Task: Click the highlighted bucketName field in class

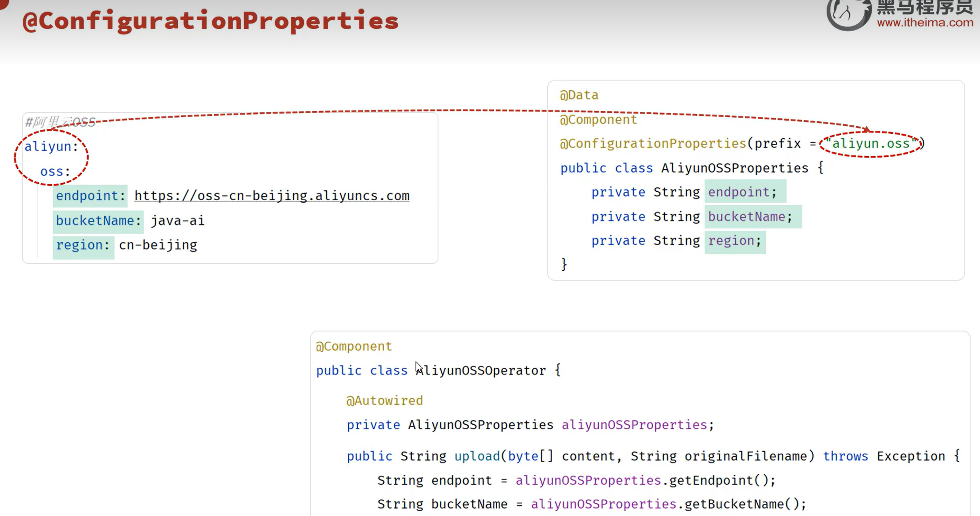Action: pos(753,216)
